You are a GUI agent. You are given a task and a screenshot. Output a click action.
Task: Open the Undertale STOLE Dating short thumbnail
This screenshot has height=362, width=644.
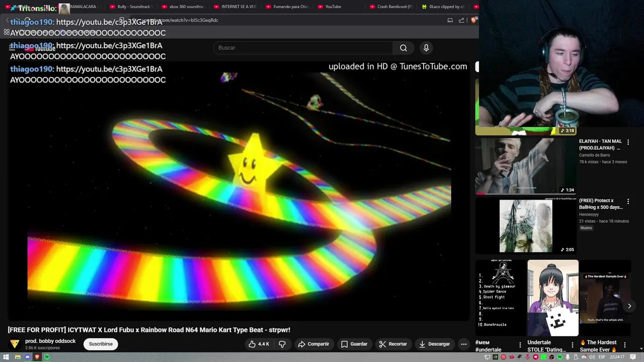click(553, 298)
